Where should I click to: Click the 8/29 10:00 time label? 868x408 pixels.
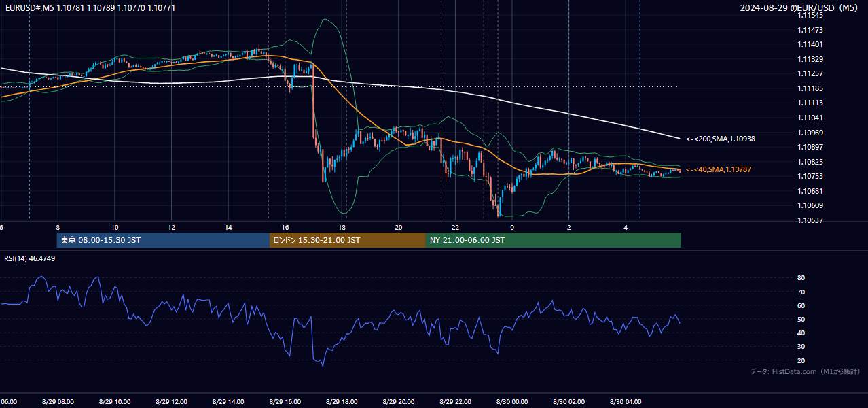pos(114,402)
